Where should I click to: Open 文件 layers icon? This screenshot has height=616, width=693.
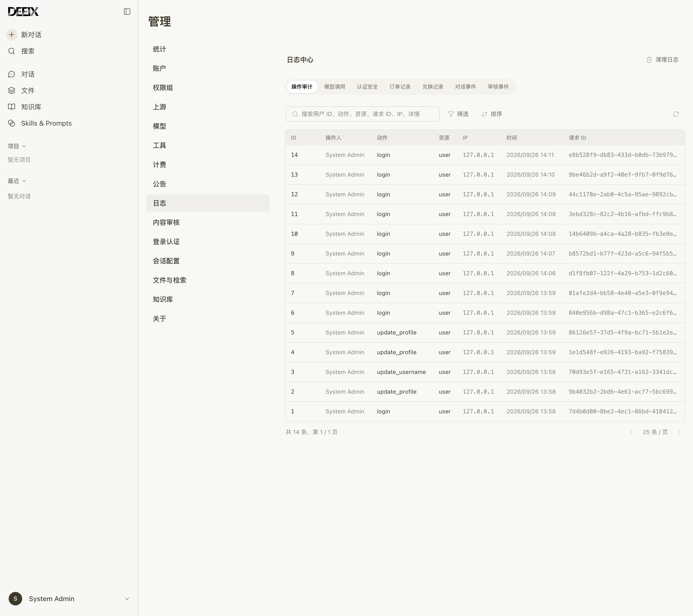[12, 90]
